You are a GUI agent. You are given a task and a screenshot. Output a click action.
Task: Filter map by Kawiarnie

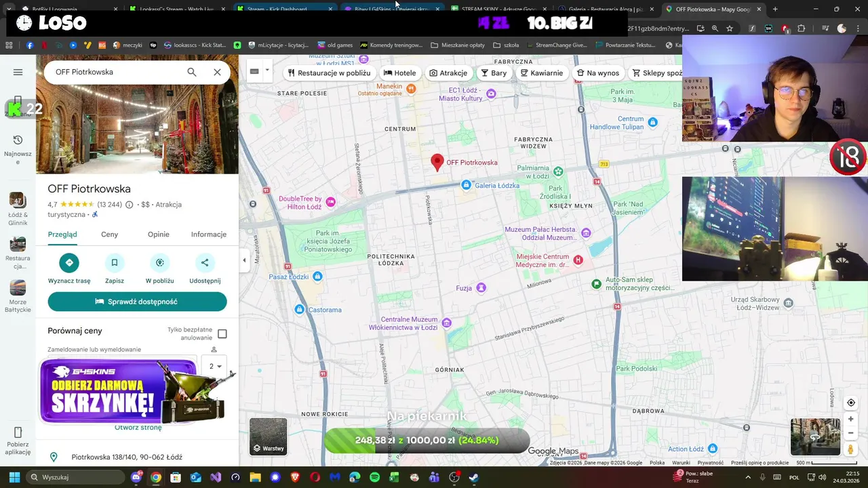542,73
